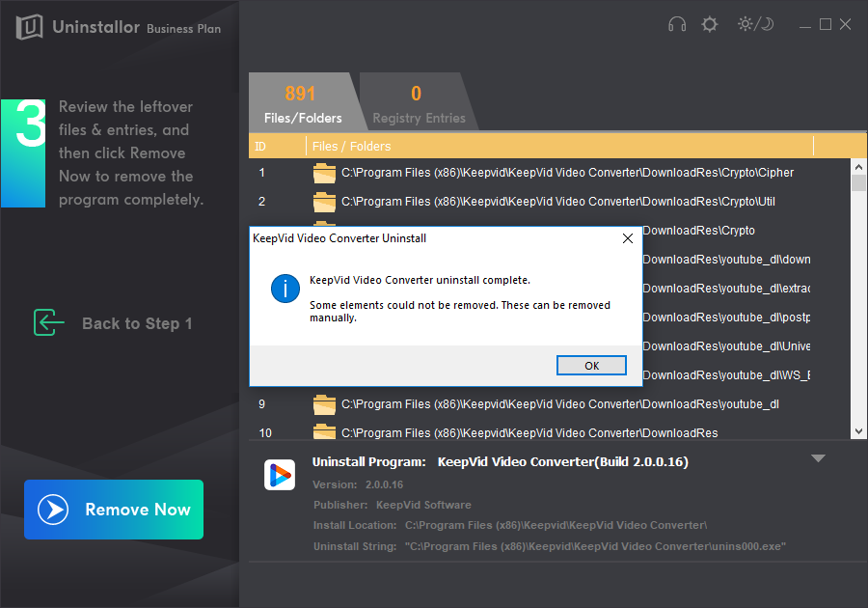The width and height of the screenshot is (868, 608).
Task: Click the Back to Step 1 arrow icon
Action: click(49, 322)
